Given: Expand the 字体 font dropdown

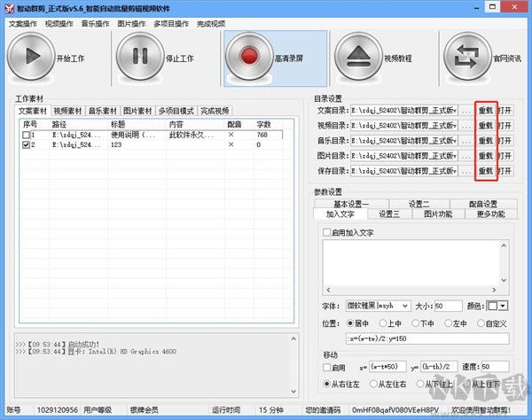Looking at the screenshot, I should click(x=405, y=306).
